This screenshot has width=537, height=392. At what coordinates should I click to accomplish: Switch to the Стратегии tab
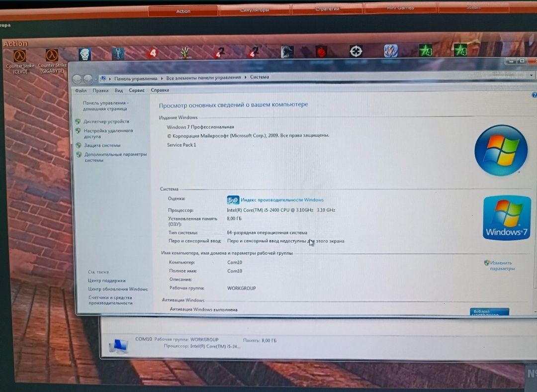click(327, 9)
